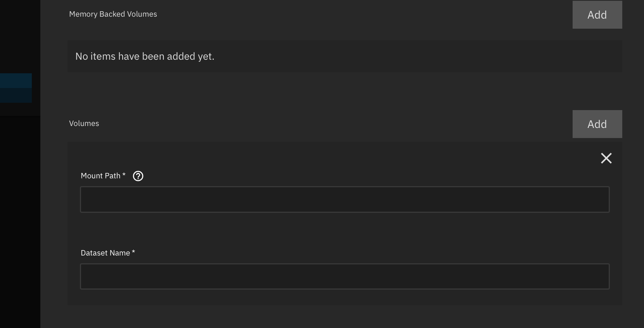The image size is (644, 328).
Task: Focus the Dataset Name input field
Action: 345,276
